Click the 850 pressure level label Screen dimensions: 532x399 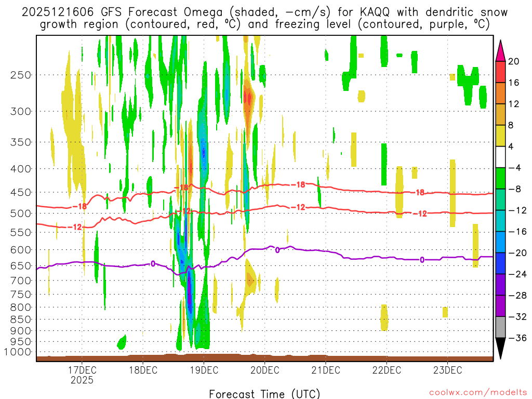[21, 320]
